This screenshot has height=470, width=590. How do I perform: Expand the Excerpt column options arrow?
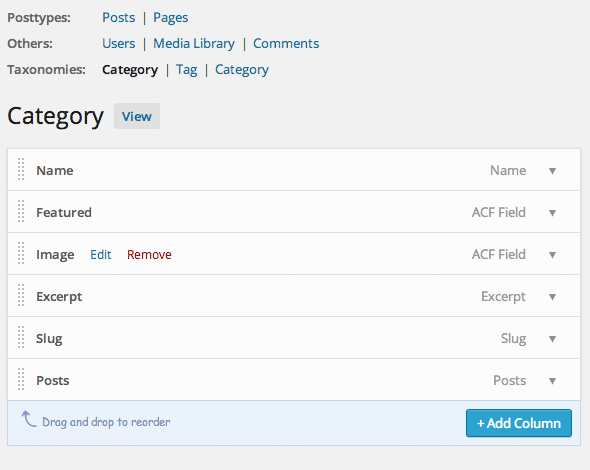click(x=552, y=297)
